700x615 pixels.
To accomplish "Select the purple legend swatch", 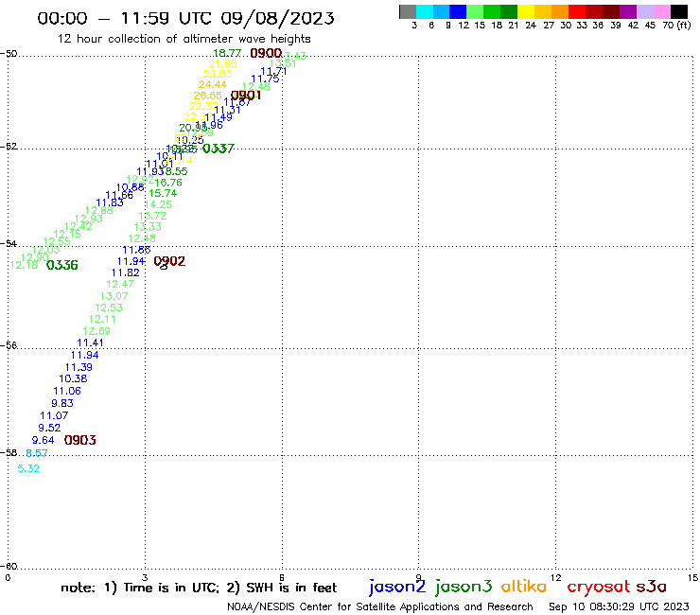I will click(x=628, y=11).
